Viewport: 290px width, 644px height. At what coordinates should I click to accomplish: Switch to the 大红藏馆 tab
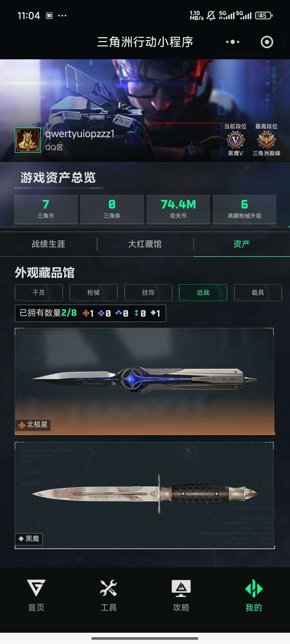[145, 244]
